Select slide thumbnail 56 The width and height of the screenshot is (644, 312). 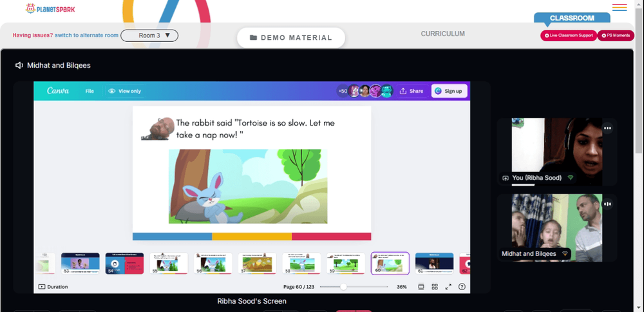pyautogui.click(x=213, y=263)
